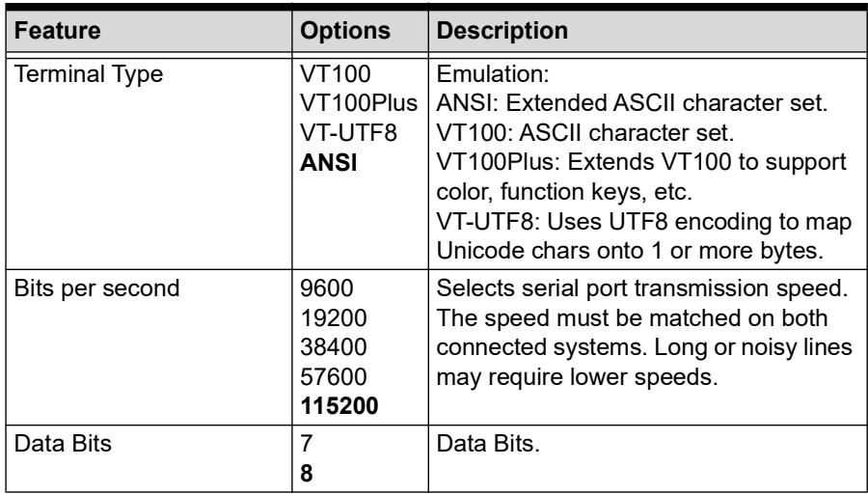Screen dimensions: 868x494
Task: Choose the VT-UTF8 terminal option
Action: point(348,133)
